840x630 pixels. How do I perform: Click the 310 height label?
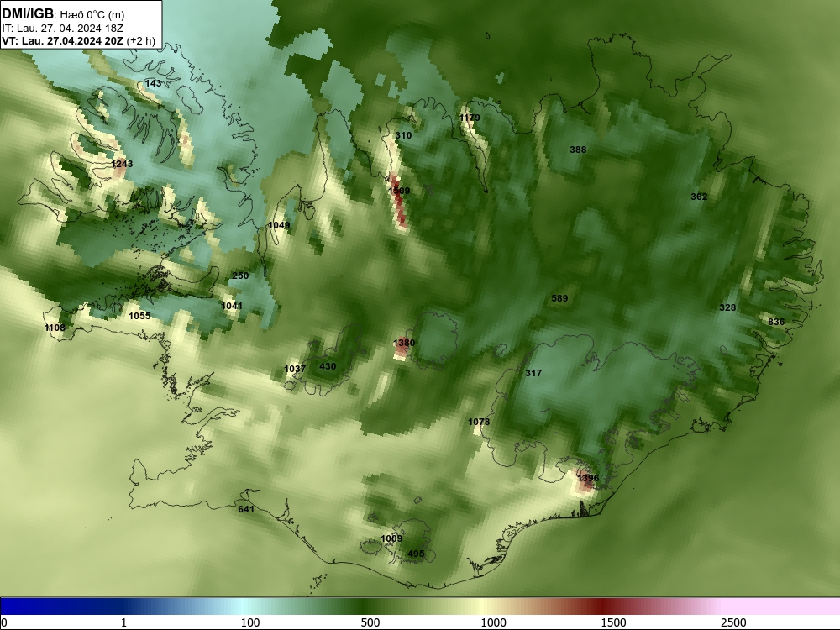pyautogui.click(x=403, y=135)
